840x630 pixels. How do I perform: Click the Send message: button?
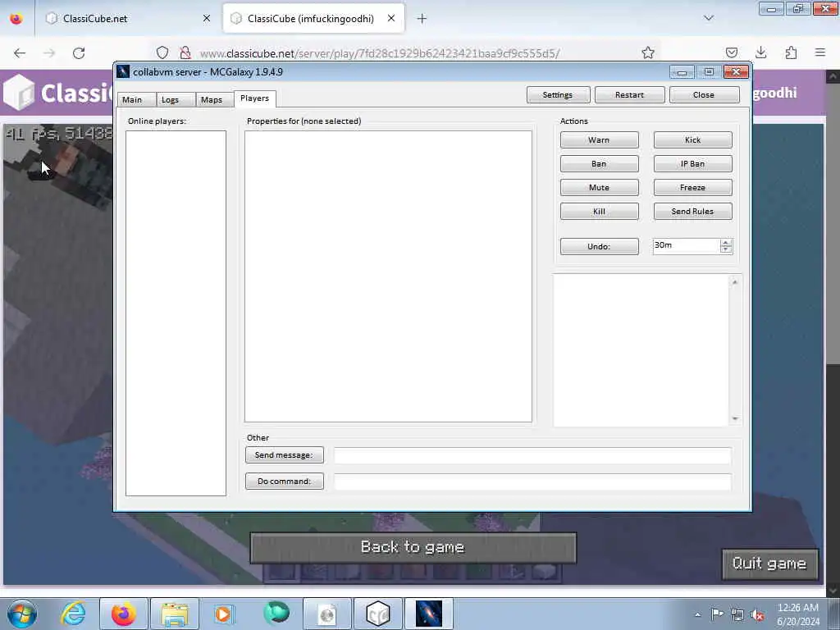click(285, 454)
